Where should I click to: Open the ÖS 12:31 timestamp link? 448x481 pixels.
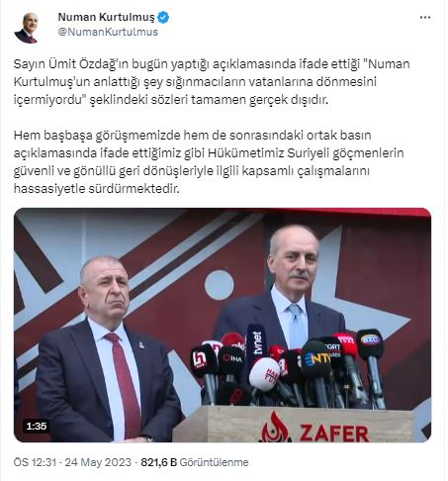35,462
